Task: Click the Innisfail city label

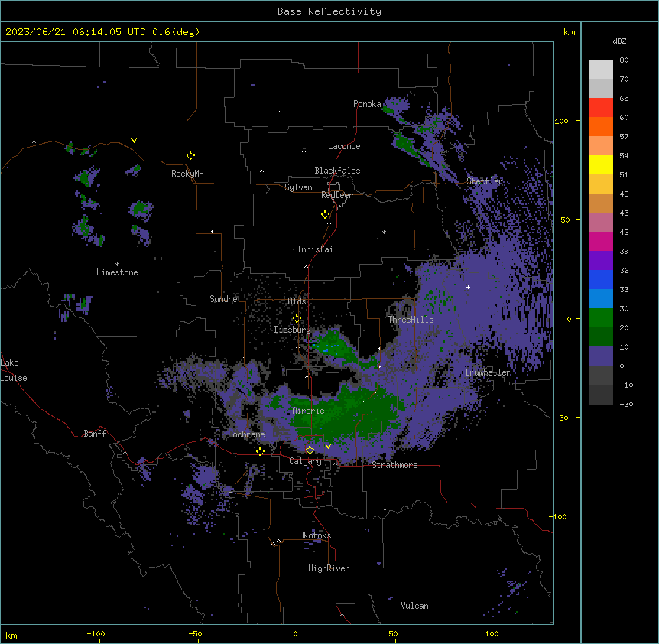Action: coord(317,249)
